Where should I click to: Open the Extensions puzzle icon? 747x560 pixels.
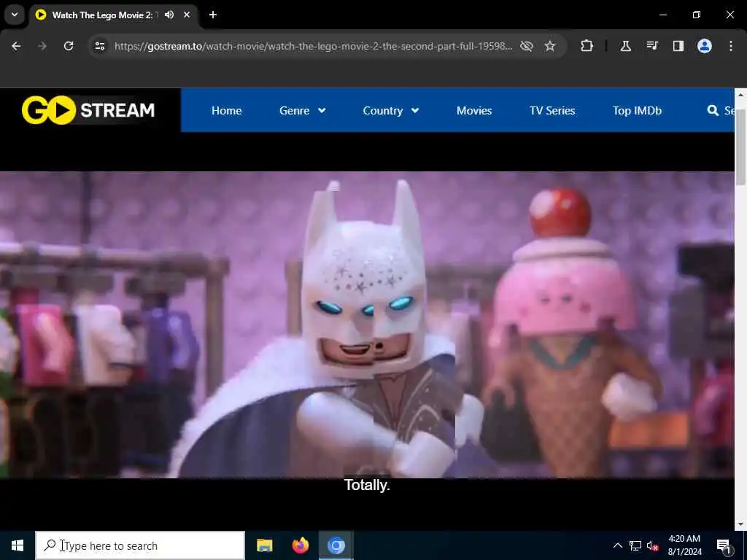pyautogui.click(x=587, y=46)
